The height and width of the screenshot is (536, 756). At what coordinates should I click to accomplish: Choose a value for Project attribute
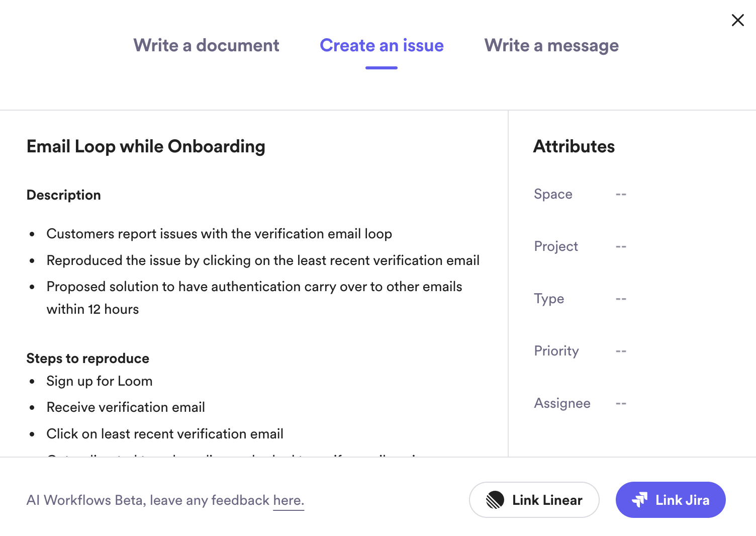(621, 246)
